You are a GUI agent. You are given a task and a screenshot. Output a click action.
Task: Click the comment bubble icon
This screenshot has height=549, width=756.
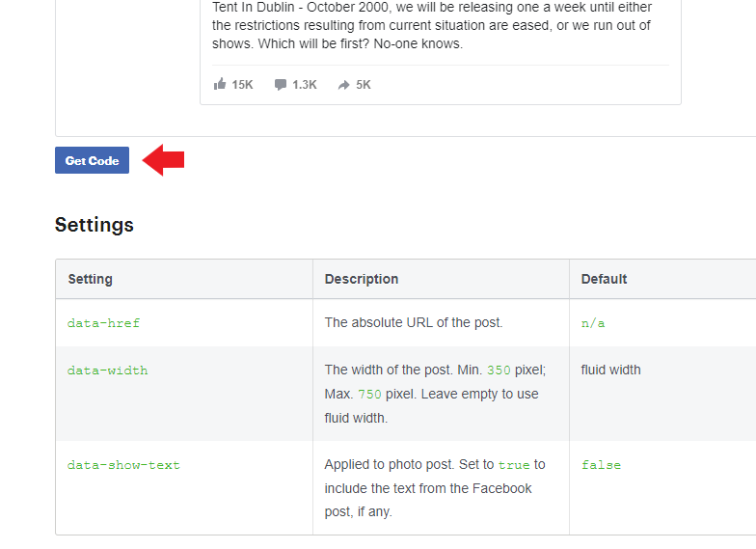point(280,85)
